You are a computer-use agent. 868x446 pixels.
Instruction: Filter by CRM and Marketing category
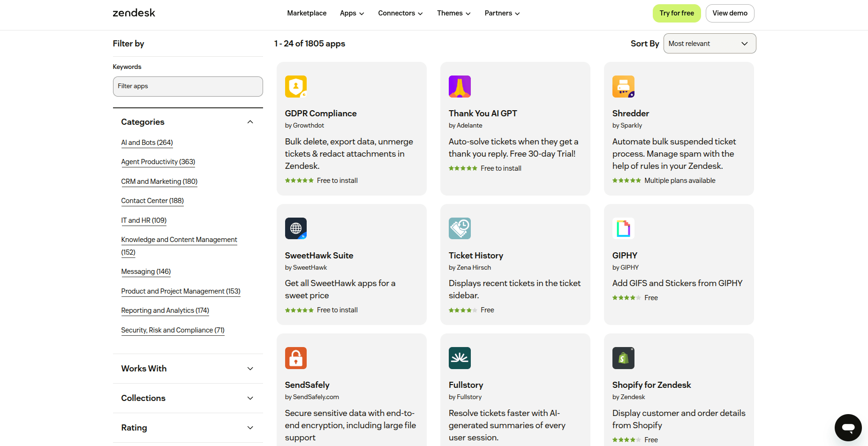pyautogui.click(x=159, y=181)
